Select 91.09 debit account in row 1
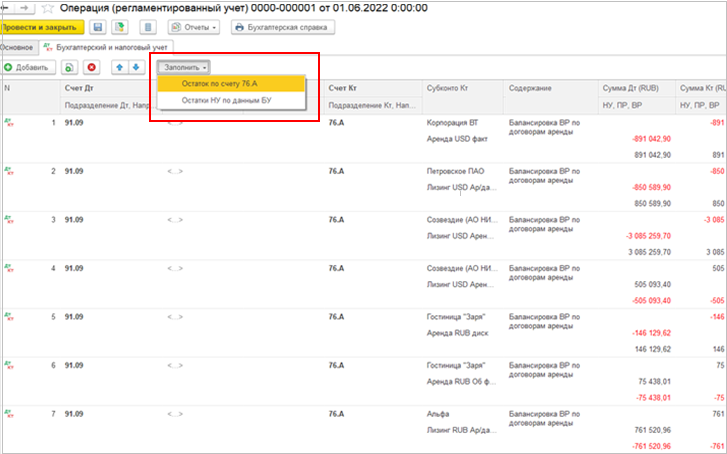 point(74,123)
